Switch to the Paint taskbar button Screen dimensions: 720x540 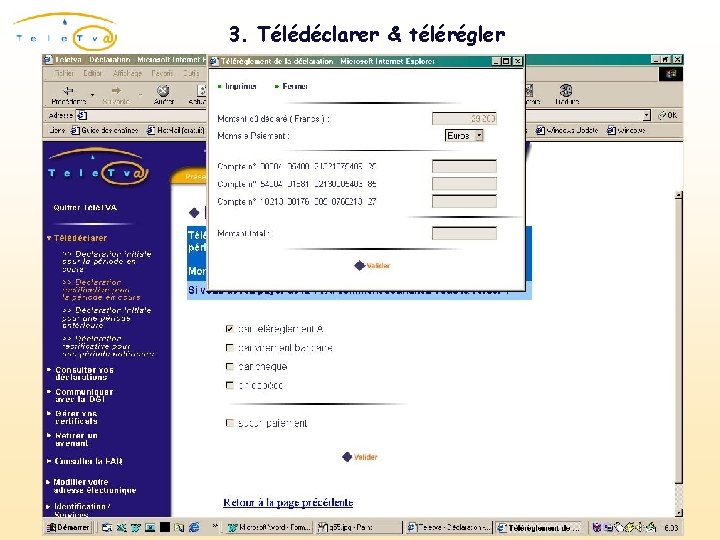(358, 528)
